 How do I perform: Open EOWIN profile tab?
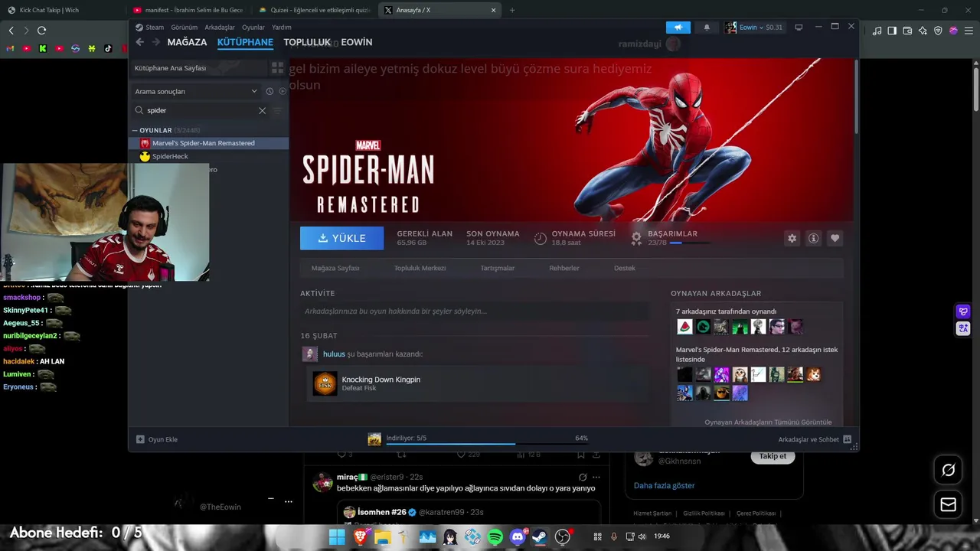pyautogui.click(x=356, y=42)
